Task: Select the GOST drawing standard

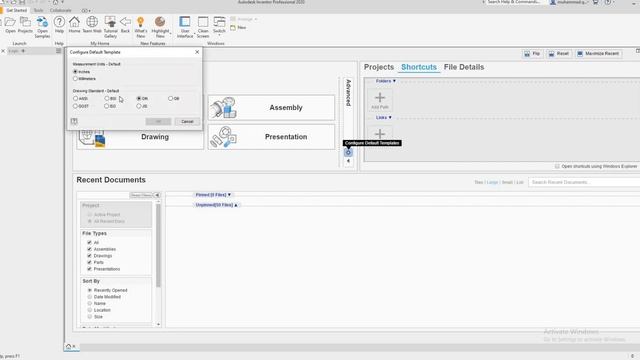Action: [x=76, y=106]
